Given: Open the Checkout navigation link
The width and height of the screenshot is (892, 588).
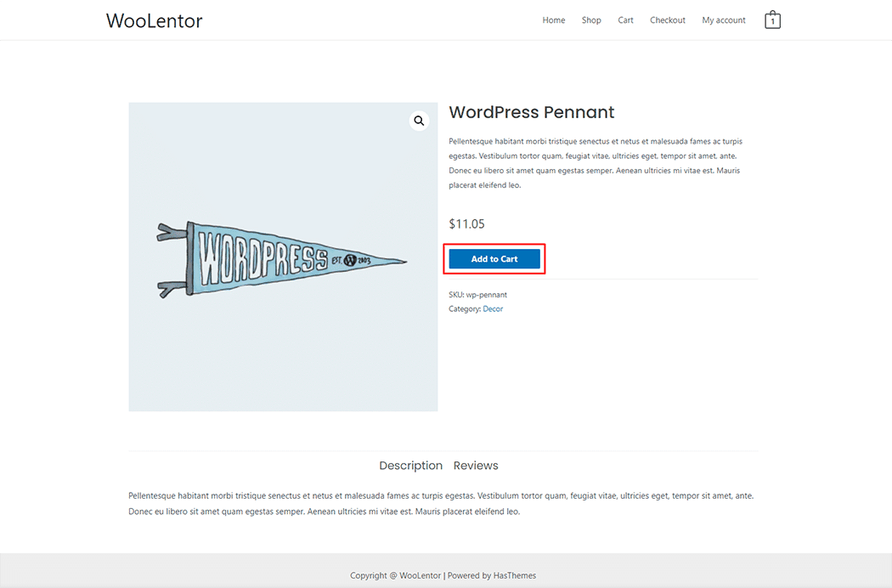Looking at the screenshot, I should point(667,20).
